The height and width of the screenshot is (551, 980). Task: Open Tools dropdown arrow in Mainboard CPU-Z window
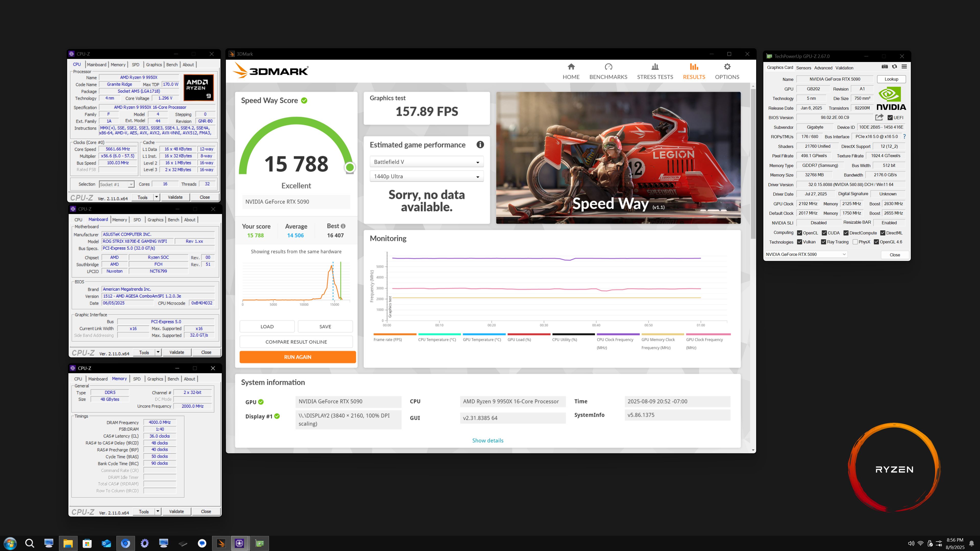(158, 353)
